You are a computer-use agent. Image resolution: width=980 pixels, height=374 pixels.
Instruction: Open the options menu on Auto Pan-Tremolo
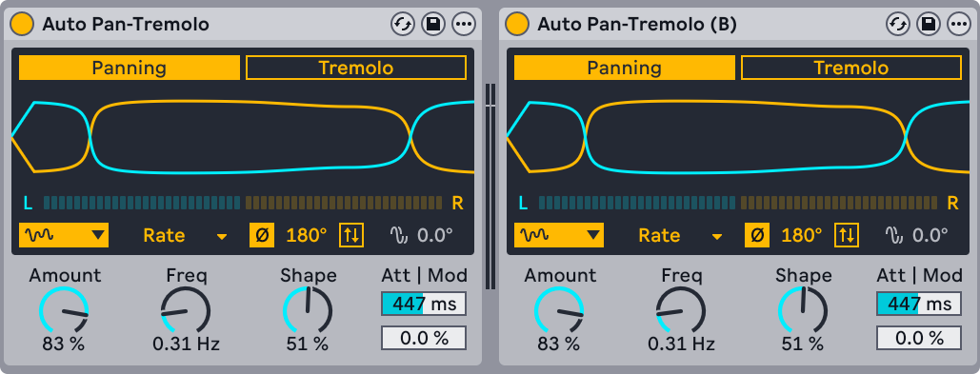pos(463,25)
